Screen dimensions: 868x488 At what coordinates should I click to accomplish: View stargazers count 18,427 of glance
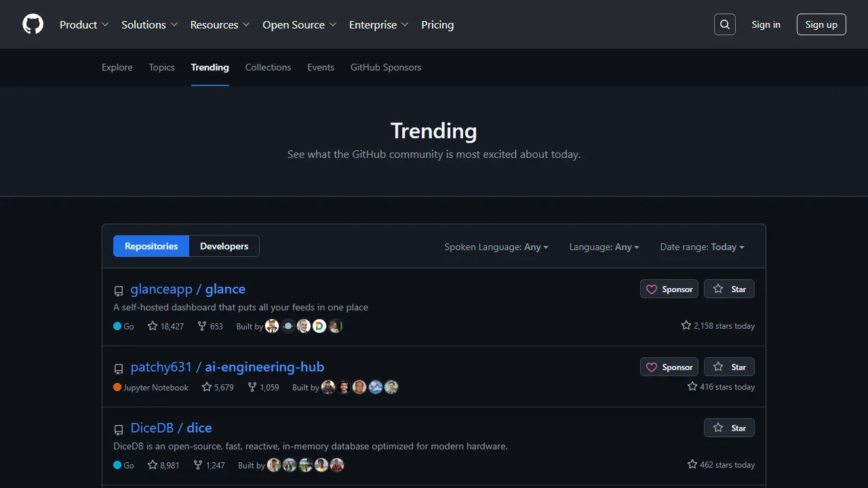(x=165, y=326)
